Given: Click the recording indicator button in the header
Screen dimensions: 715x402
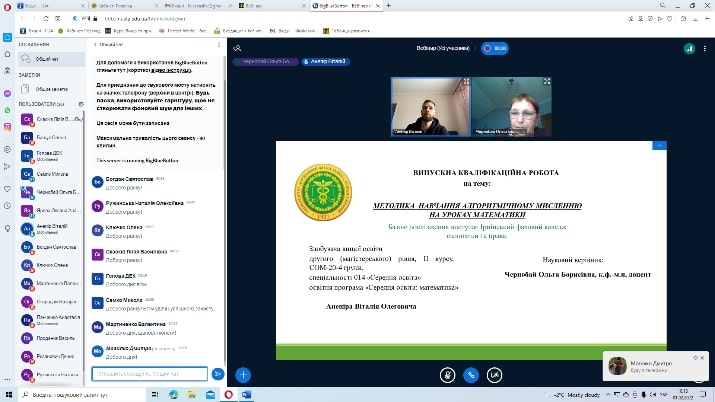Looking at the screenshot, I should pyautogui.click(x=495, y=48).
